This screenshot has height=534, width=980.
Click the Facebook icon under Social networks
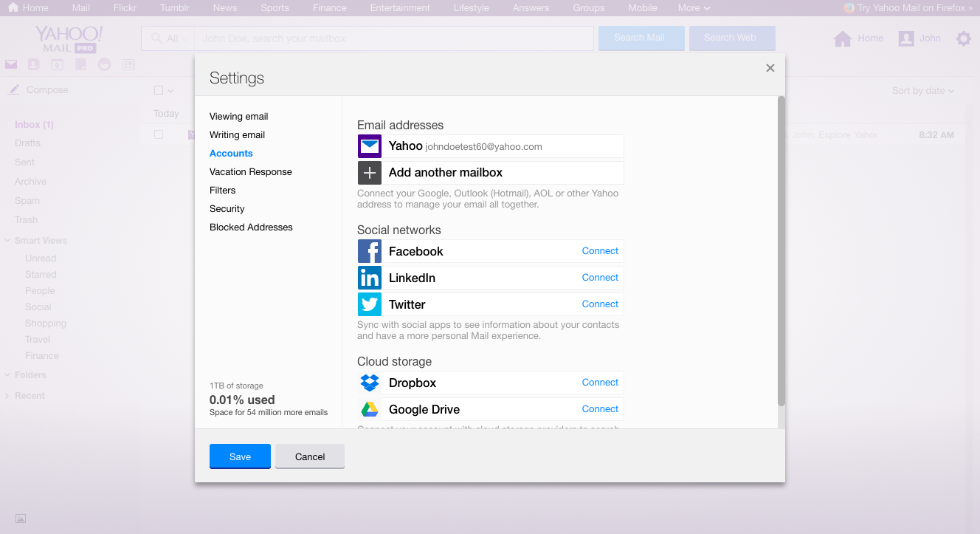coord(369,251)
